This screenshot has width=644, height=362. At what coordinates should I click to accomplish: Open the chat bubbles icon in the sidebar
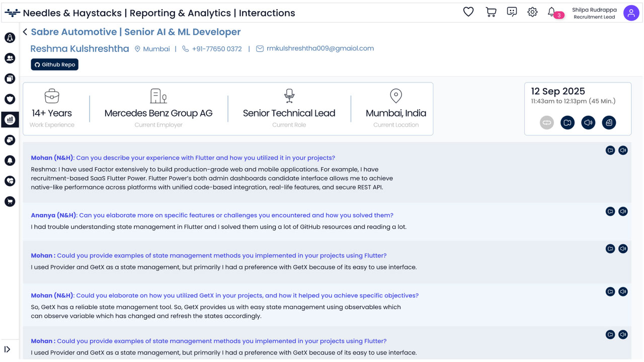click(10, 140)
